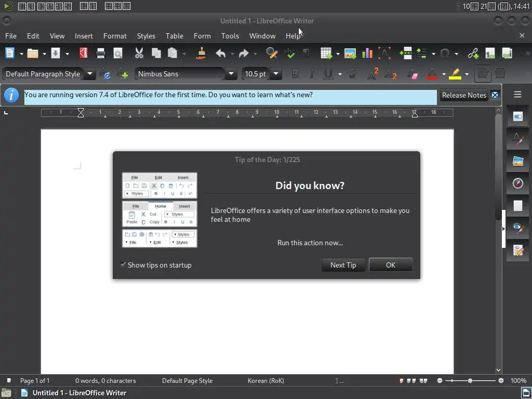This screenshot has height=399, width=532.
Task: Toggle Italic formatting
Action: point(312,74)
